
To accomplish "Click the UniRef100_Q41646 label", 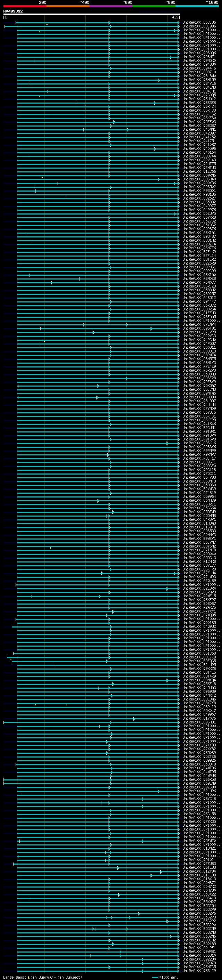I will tap(199, 424).
